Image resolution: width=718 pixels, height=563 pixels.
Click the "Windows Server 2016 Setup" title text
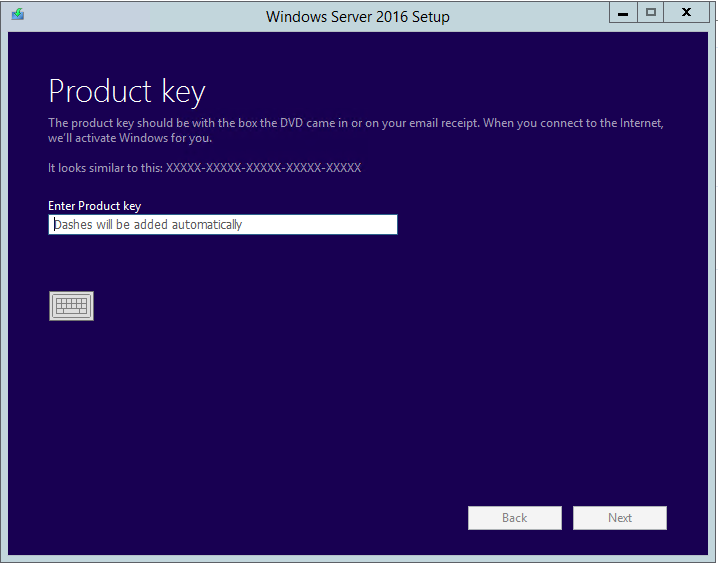point(358,17)
